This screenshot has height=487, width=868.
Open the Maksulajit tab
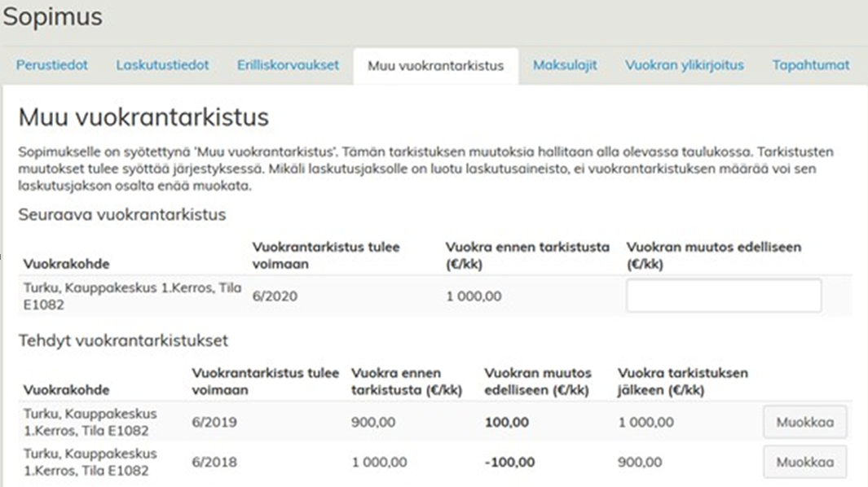[565, 65]
